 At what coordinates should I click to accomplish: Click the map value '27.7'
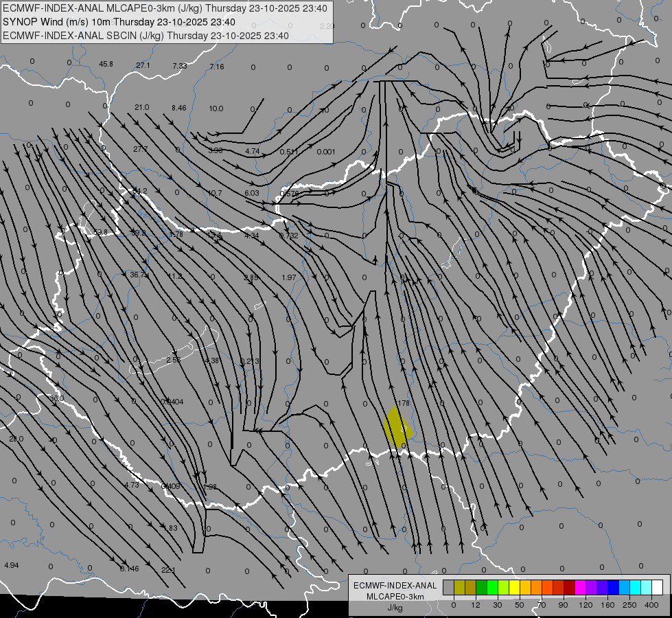[140, 149]
